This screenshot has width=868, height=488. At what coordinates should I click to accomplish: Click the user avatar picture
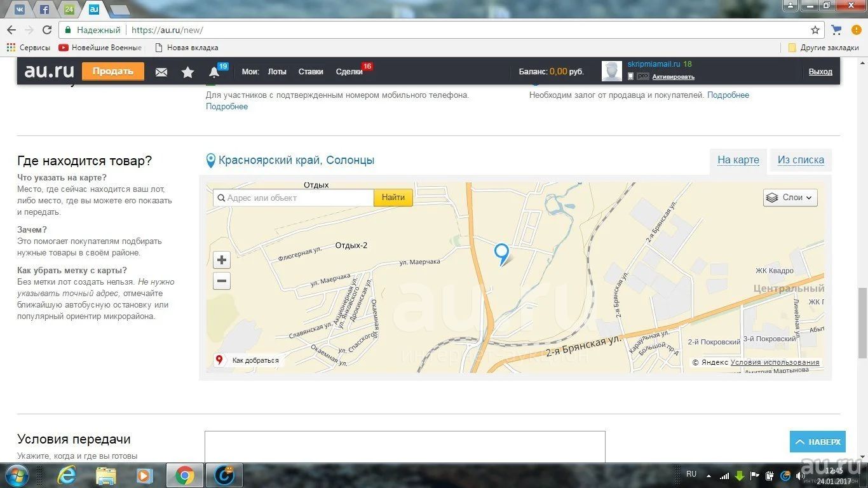point(612,71)
